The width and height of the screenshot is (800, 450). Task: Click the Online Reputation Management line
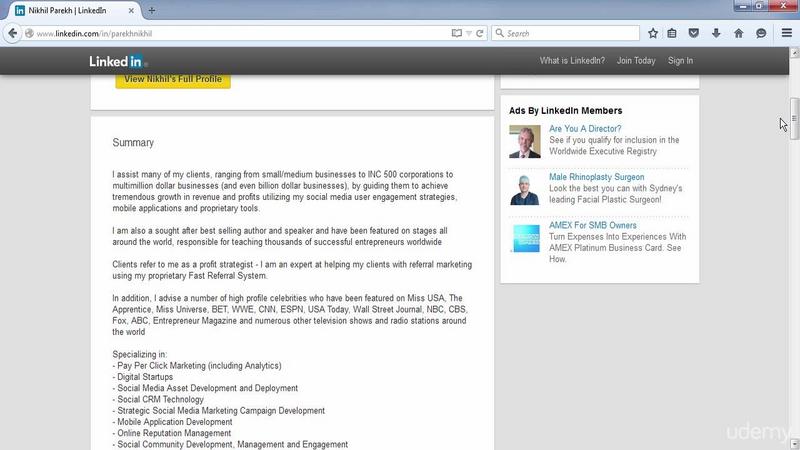click(171, 433)
